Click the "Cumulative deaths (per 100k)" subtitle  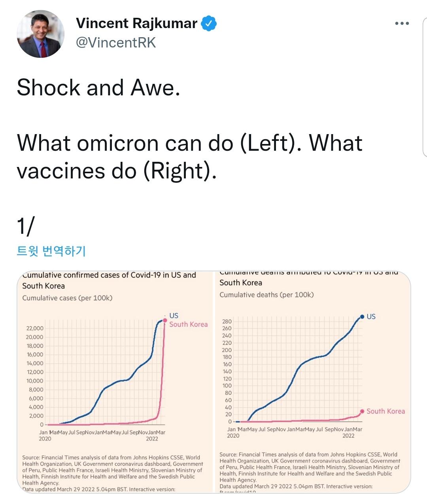(266, 295)
